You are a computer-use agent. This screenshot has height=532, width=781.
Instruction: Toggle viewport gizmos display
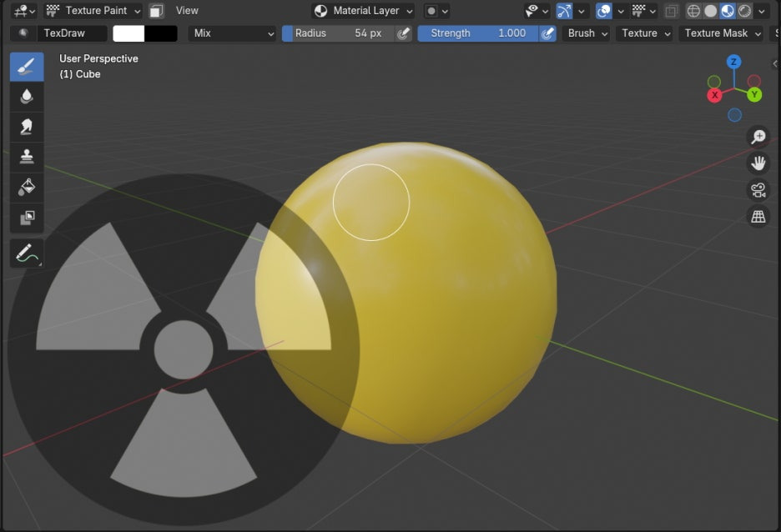[564, 11]
